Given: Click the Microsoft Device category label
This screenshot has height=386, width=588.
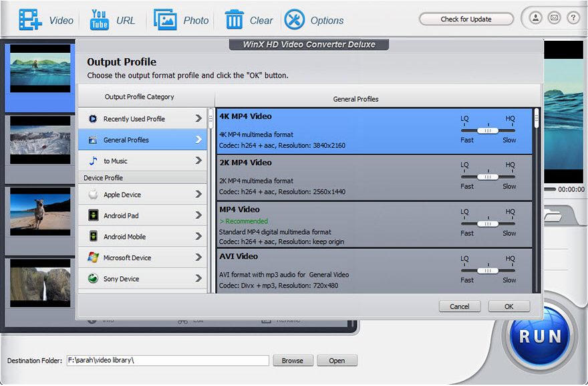Looking at the screenshot, I should [127, 258].
